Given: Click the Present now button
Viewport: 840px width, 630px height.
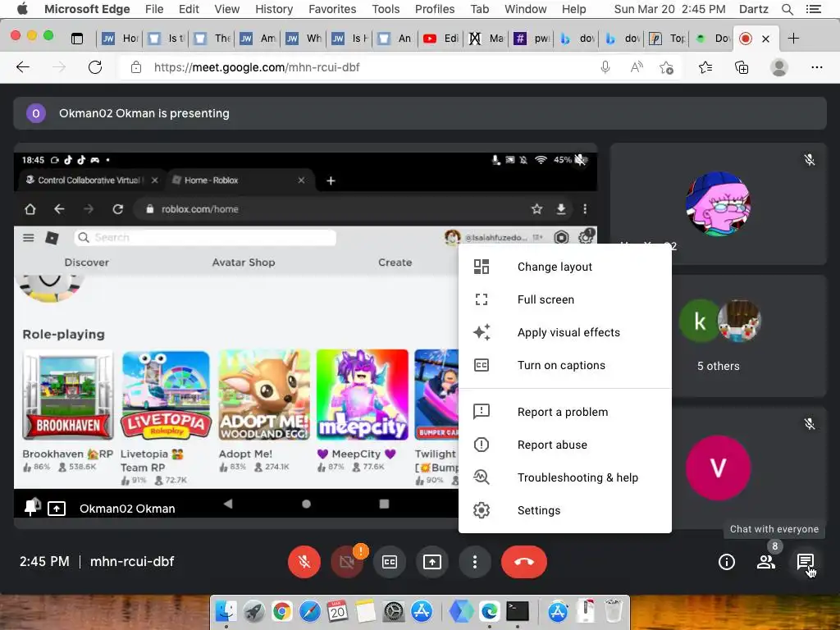Looking at the screenshot, I should coord(431,561).
